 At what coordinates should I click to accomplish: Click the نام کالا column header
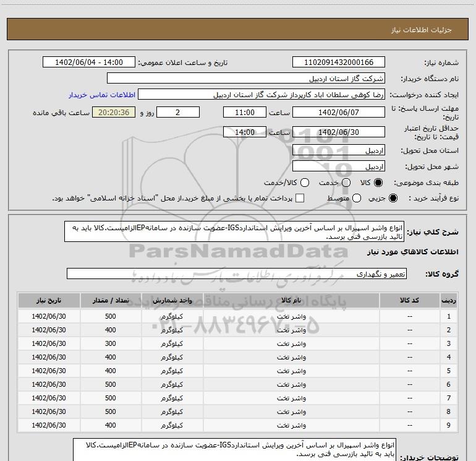[x=291, y=300]
